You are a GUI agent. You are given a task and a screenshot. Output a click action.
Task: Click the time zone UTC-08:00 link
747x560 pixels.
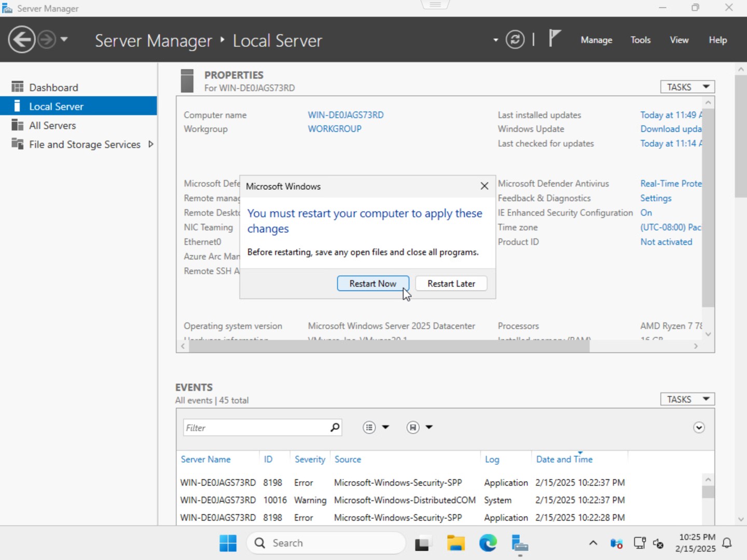click(671, 227)
